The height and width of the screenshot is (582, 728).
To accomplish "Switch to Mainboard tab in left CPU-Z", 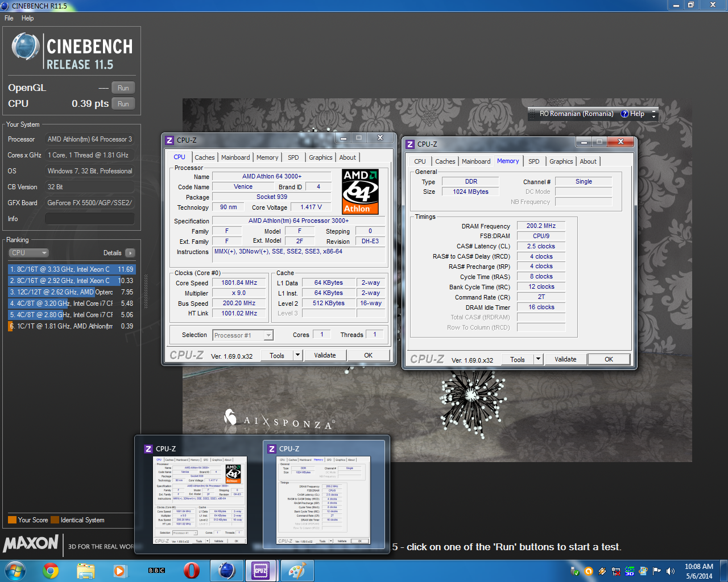I will tap(235, 157).
